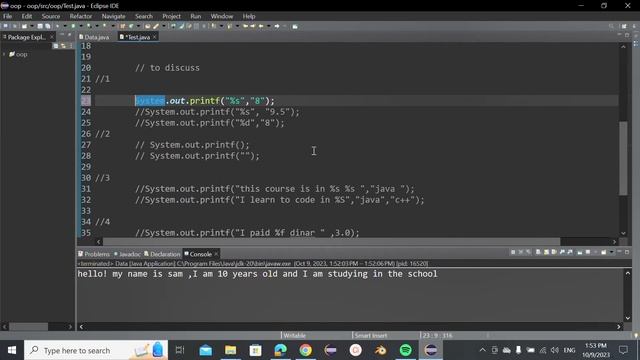Toggle Show Console When Standard Error Changes

(x=570, y=252)
